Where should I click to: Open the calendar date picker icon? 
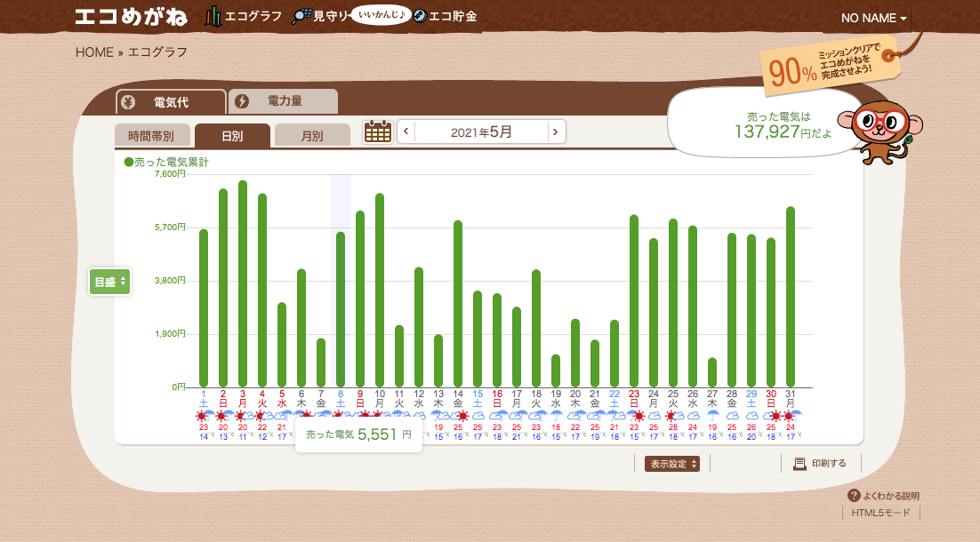click(x=377, y=132)
